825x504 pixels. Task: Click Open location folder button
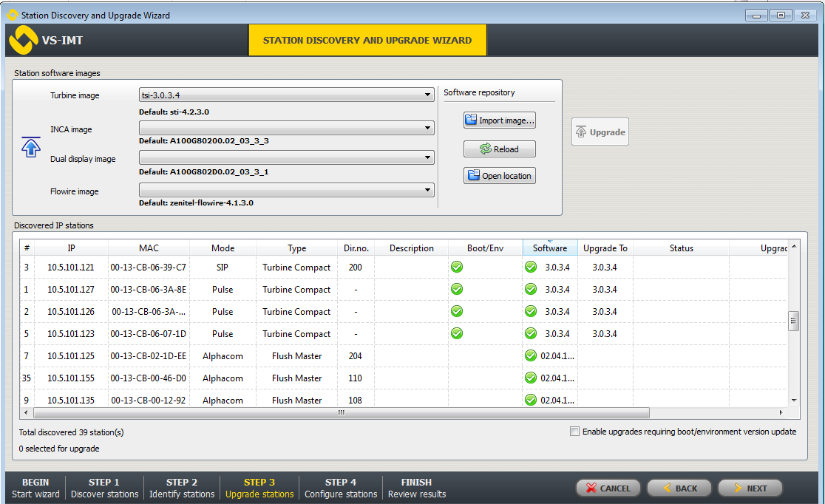pyautogui.click(x=499, y=176)
